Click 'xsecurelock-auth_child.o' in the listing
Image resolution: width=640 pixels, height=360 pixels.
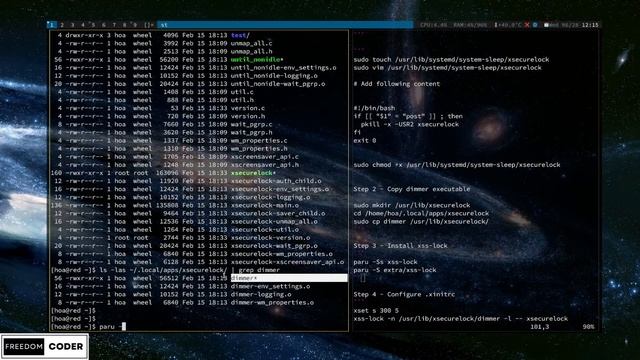pos(276,181)
